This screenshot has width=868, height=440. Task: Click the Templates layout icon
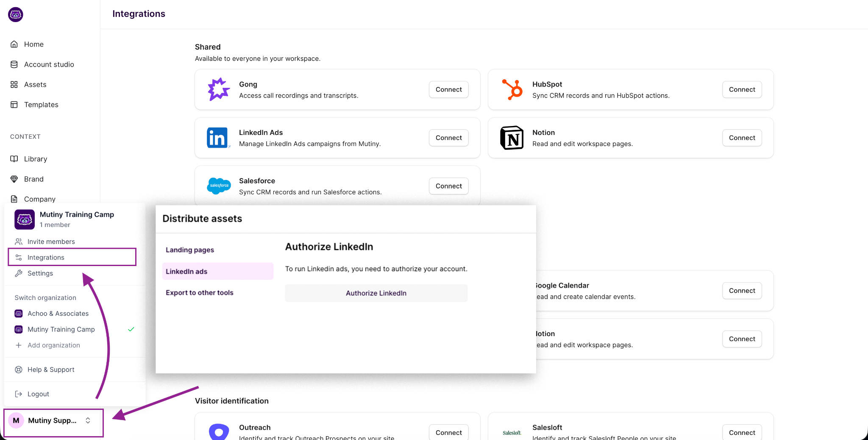14,105
